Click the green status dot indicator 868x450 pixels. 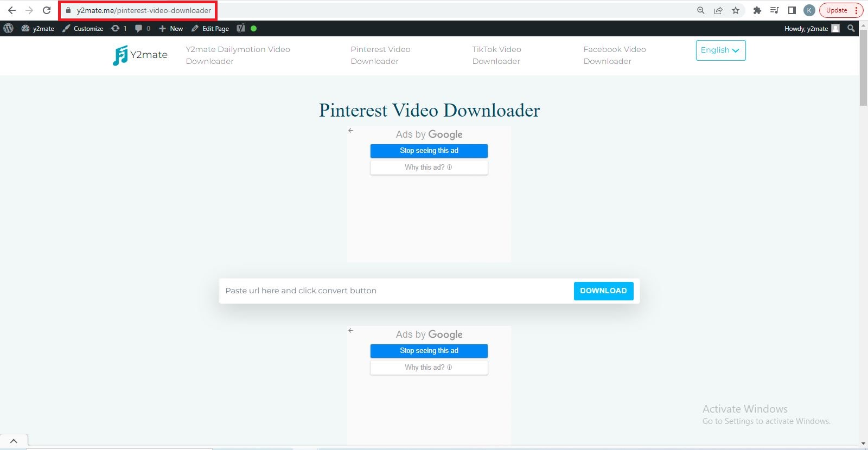pos(254,29)
